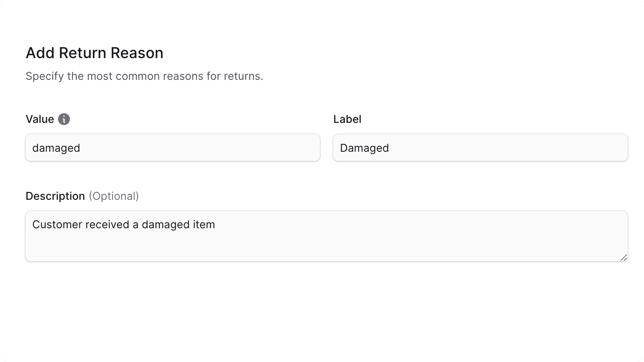Click the Description textarea resize handle

point(623,258)
